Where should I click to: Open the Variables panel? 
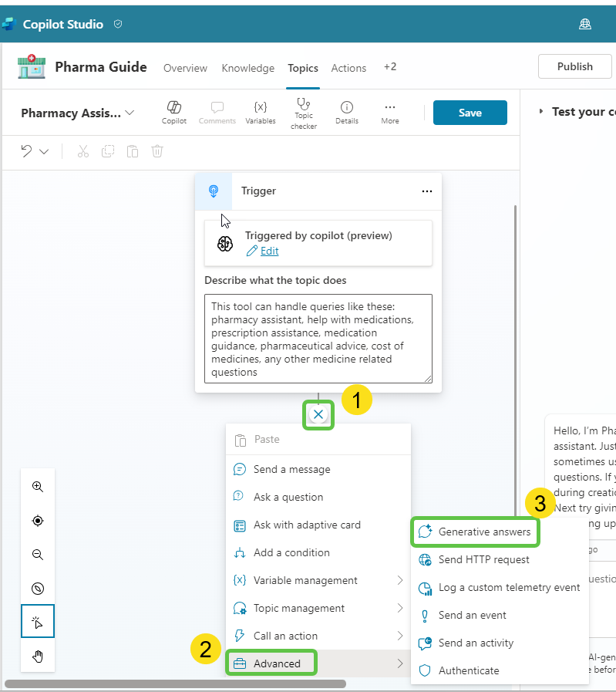point(260,112)
